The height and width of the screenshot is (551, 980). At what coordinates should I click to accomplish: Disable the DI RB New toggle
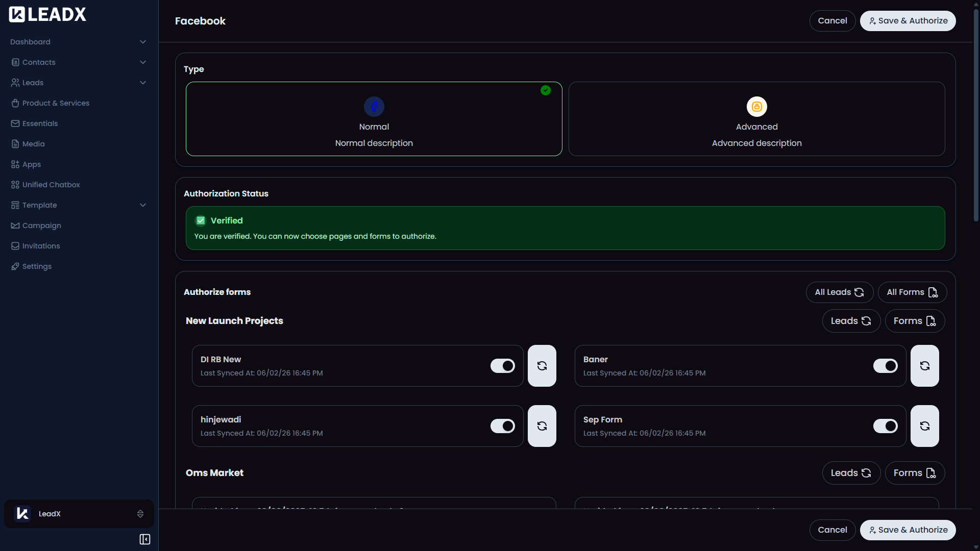503,366
